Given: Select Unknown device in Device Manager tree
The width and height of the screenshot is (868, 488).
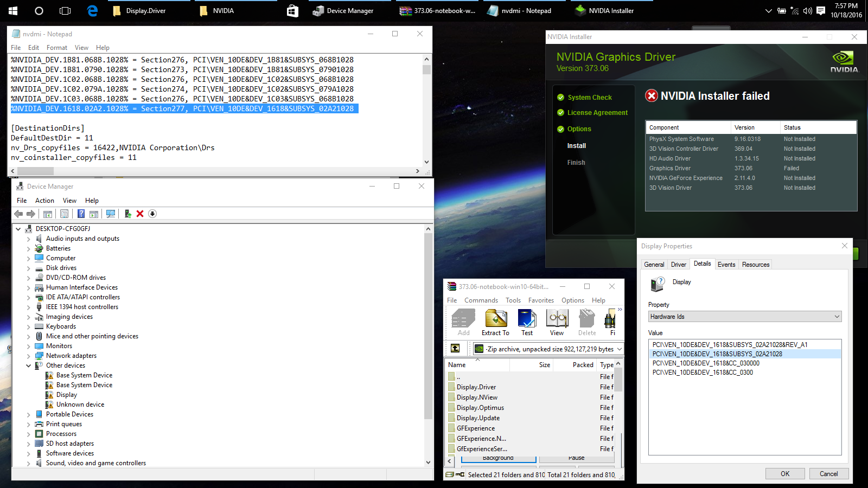Looking at the screenshot, I should 80,404.
